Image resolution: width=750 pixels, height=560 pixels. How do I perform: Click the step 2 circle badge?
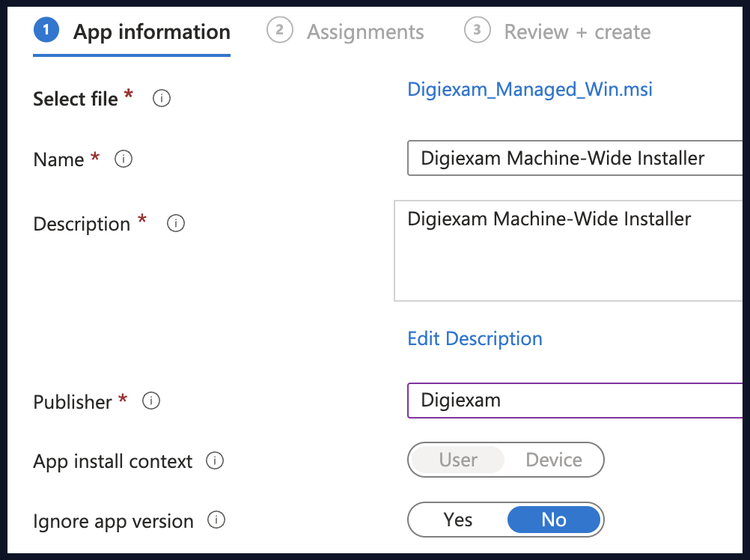coord(280,30)
